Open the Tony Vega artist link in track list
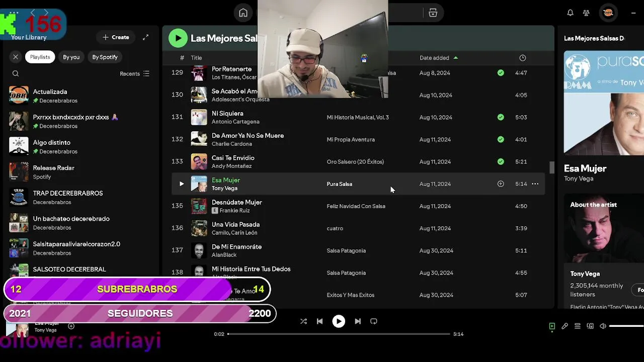 coord(224,188)
